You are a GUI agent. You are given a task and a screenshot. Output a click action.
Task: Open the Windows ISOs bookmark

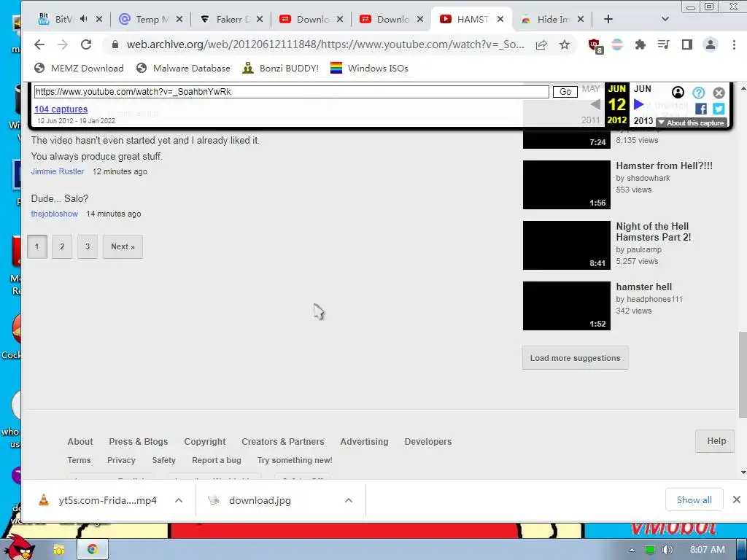click(369, 68)
